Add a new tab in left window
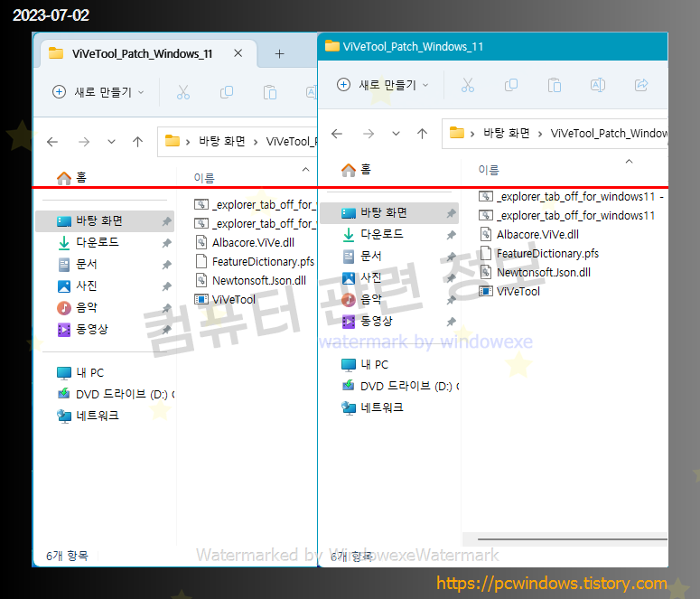The image size is (700, 599). [279, 54]
